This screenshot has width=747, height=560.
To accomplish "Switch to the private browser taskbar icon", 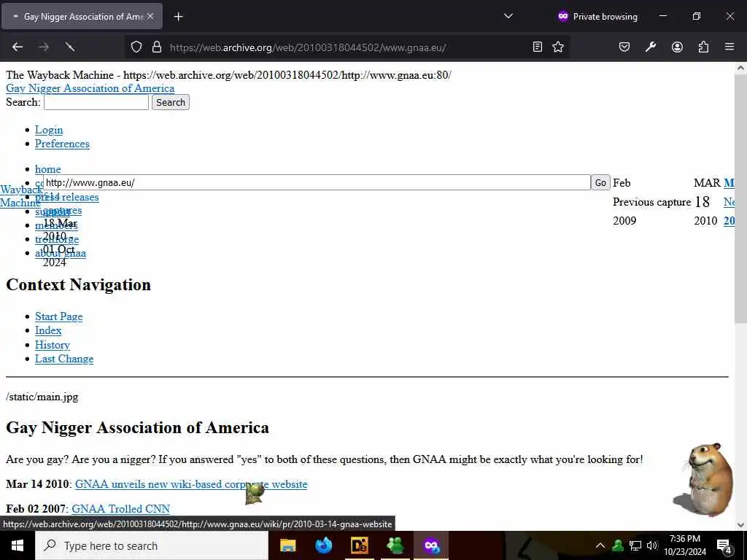I will (x=432, y=545).
